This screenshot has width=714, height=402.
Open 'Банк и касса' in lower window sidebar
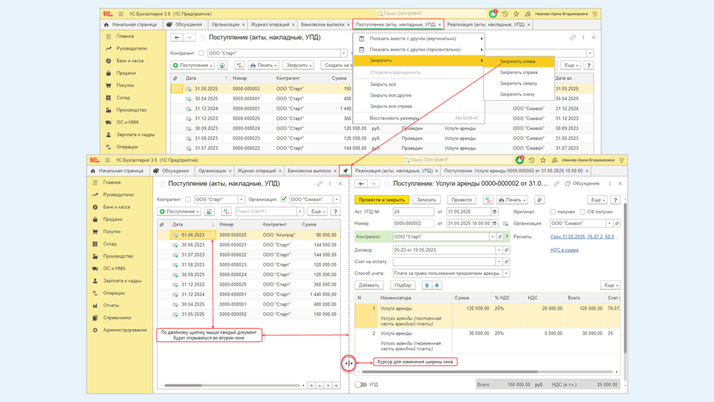coord(117,207)
